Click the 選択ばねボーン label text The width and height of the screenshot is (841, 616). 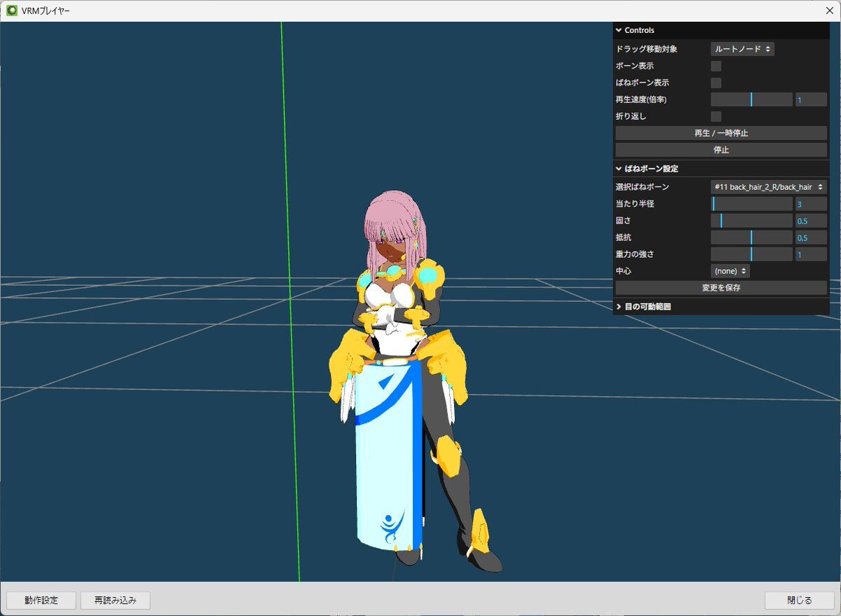point(642,187)
